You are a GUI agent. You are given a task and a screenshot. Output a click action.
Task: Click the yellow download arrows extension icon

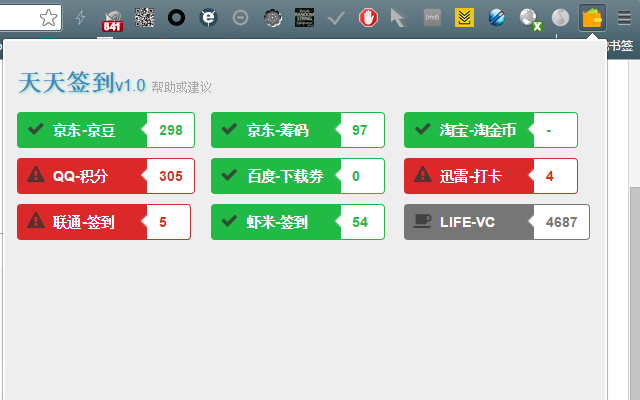tap(464, 18)
